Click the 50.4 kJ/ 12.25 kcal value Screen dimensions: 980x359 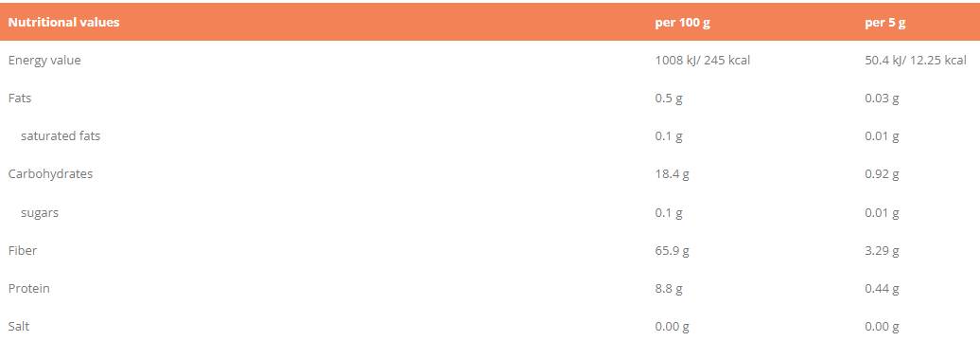(915, 61)
